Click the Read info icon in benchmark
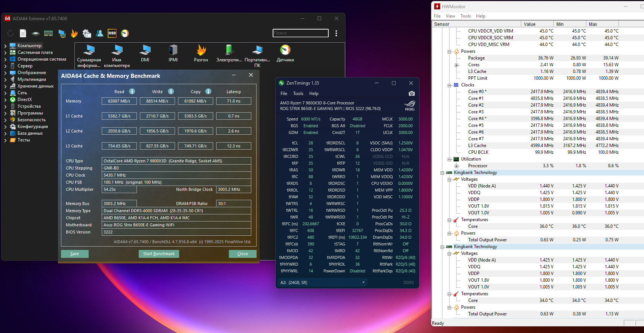 pyautogui.click(x=132, y=91)
